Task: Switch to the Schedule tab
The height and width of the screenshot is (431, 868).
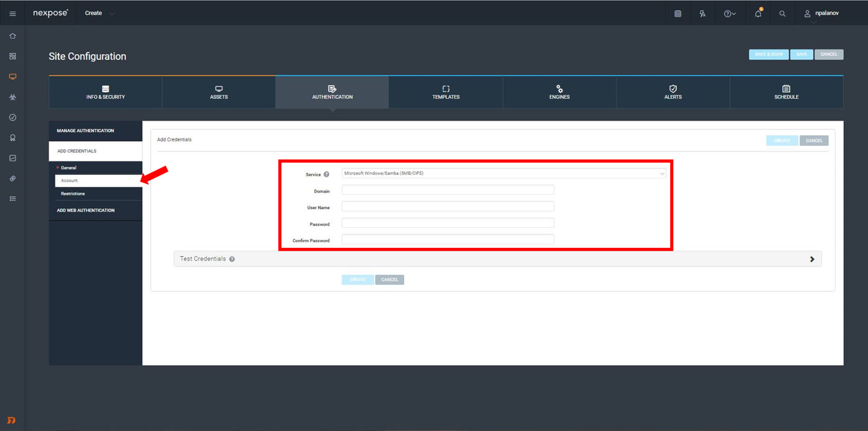Action: tap(786, 92)
